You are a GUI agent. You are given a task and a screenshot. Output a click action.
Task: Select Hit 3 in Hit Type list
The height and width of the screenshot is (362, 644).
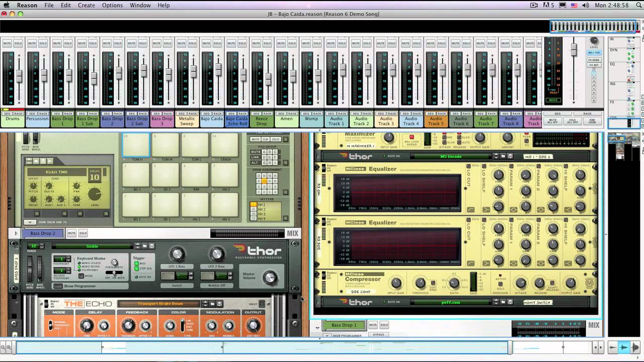tap(254, 214)
